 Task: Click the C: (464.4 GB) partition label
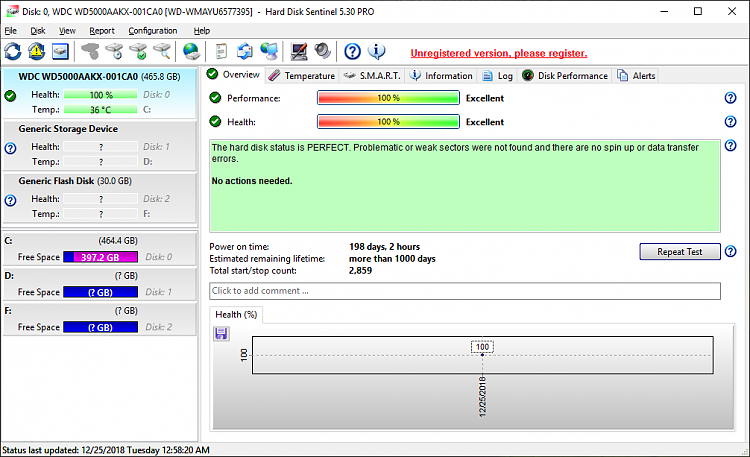[71, 241]
